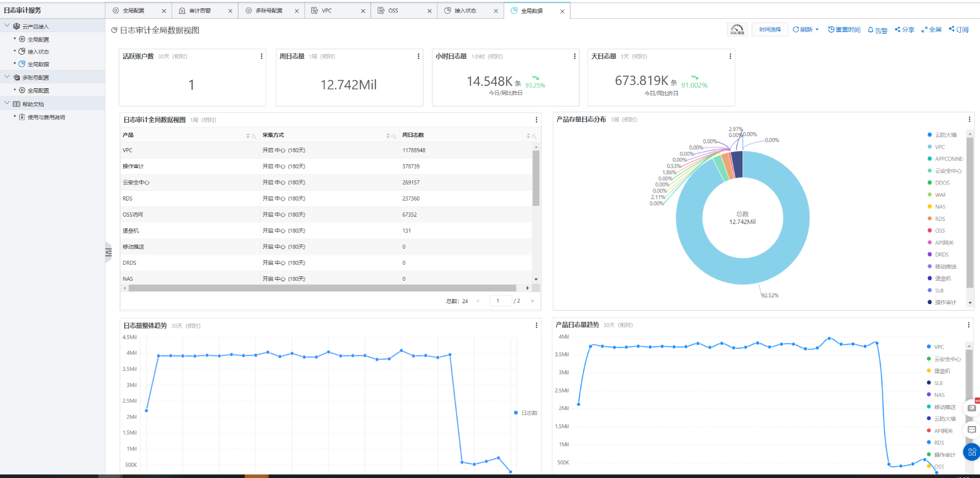The image size is (980, 478).
Task: Click the table scrollbar's down arrow
Action: (536, 279)
